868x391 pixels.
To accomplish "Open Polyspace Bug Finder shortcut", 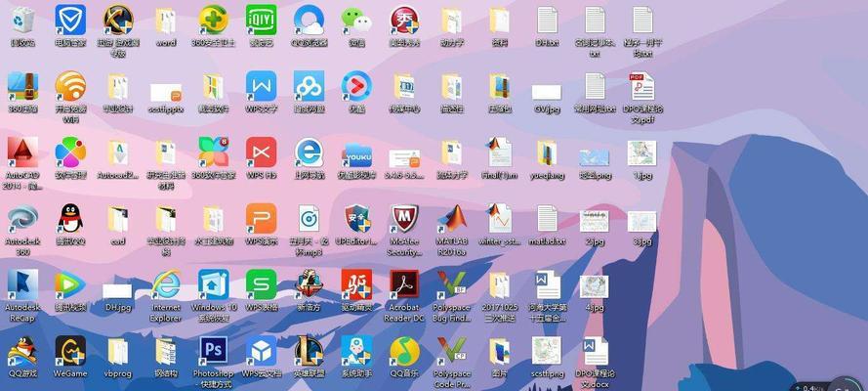I will pyautogui.click(x=452, y=284).
